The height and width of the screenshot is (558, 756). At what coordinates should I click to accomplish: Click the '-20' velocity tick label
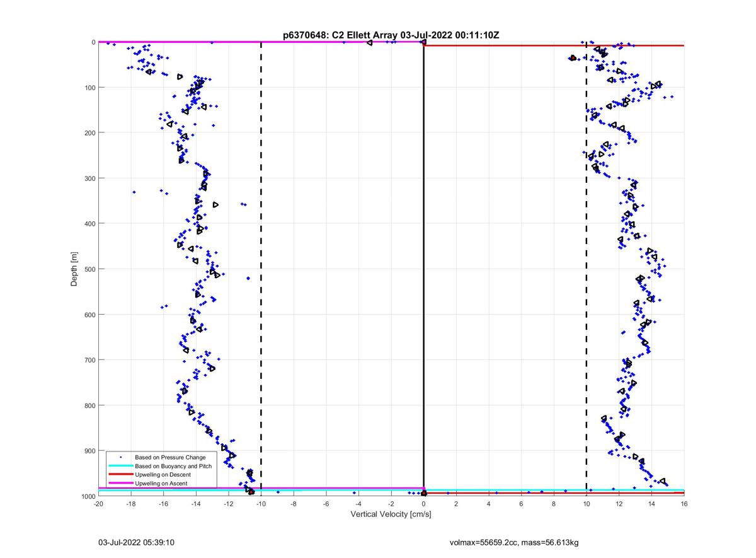click(98, 504)
